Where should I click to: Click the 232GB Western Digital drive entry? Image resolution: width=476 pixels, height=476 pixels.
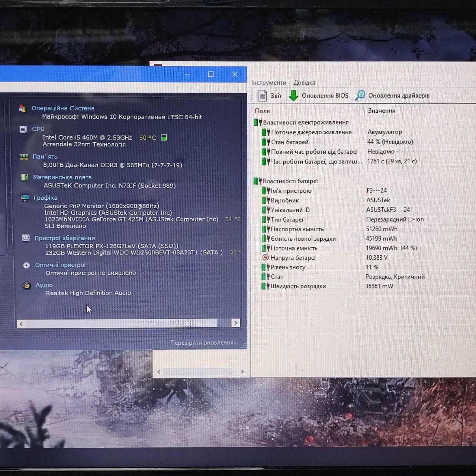[134, 253]
